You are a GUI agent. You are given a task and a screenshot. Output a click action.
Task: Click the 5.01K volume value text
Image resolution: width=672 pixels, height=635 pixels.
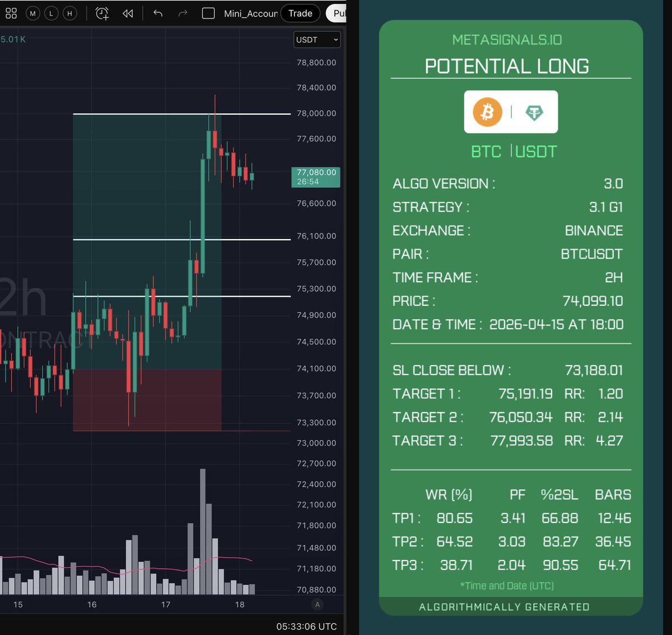(13, 39)
